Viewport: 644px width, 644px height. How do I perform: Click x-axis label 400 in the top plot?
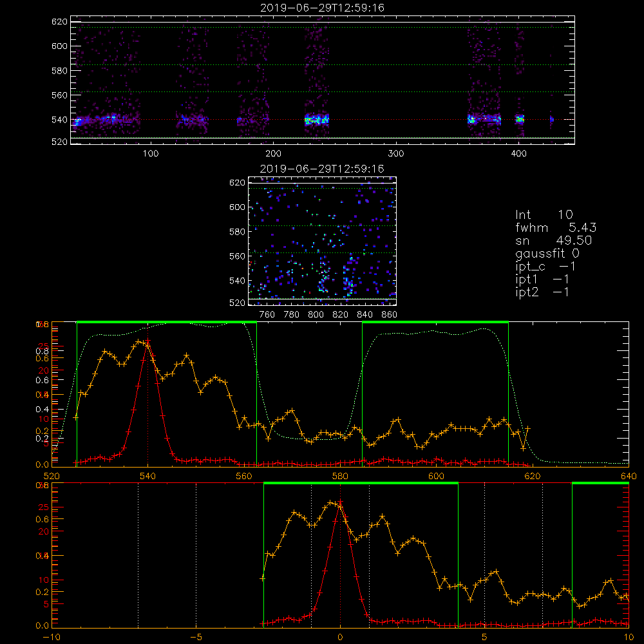click(518, 154)
